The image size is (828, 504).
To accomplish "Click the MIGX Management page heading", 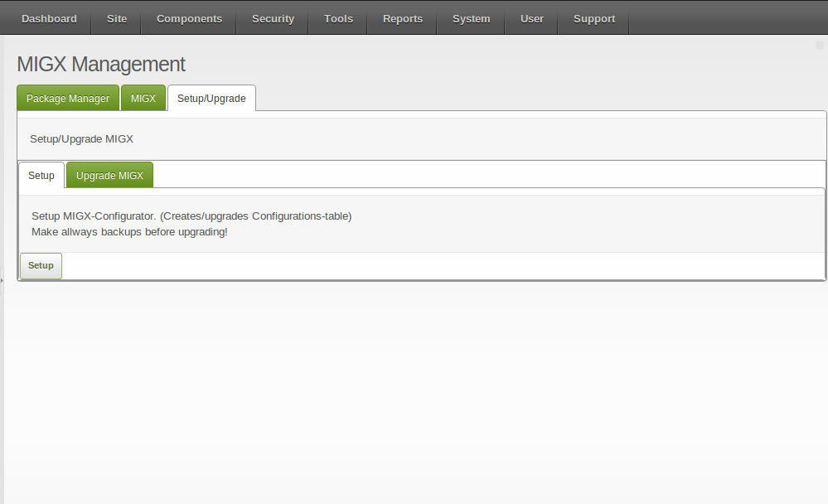I will pyautogui.click(x=101, y=65).
